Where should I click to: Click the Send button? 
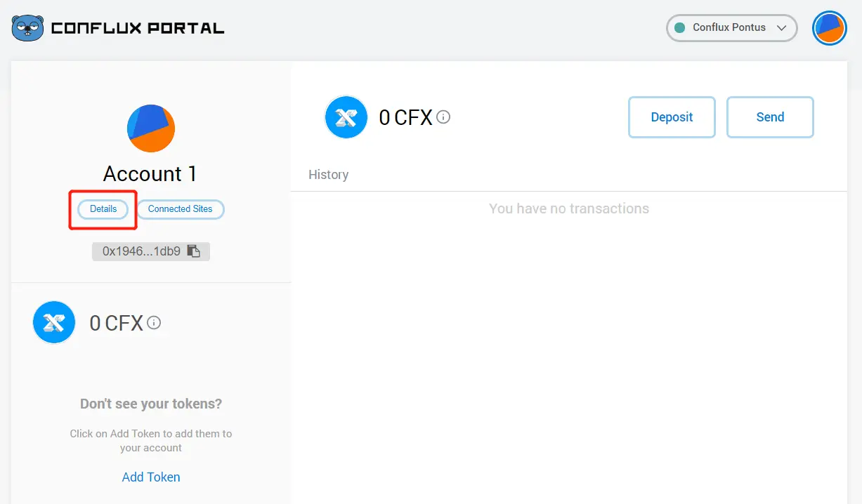click(x=770, y=117)
